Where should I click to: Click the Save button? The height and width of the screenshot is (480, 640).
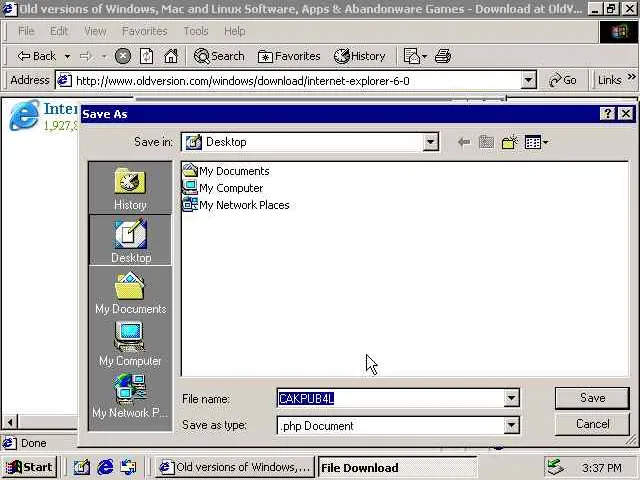(x=592, y=398)
